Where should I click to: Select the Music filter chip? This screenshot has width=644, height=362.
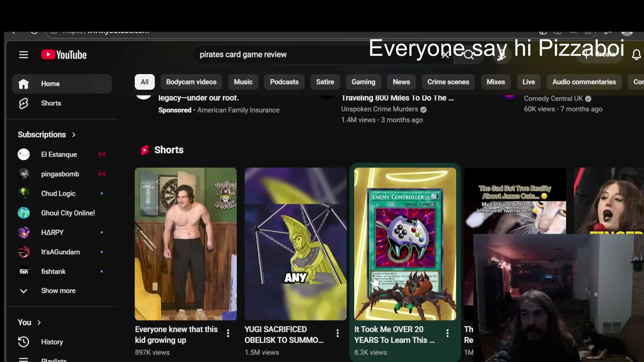(243, 82)
